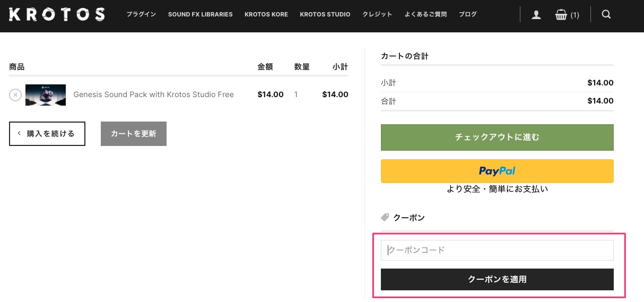Click the クーポンを適用 button
The image size is (644, 302).
pyautogui.click(x=497, y=279)
